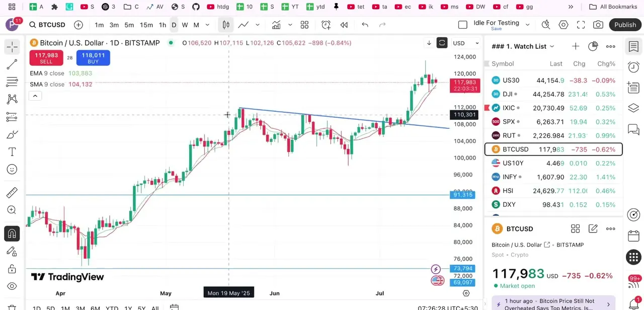Click the Publish button
This screenshot has width=644, height=310.
(625, 25)
